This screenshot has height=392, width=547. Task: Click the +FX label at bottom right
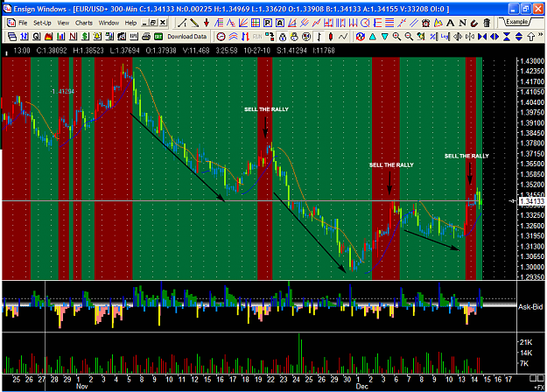coord(539,387)
